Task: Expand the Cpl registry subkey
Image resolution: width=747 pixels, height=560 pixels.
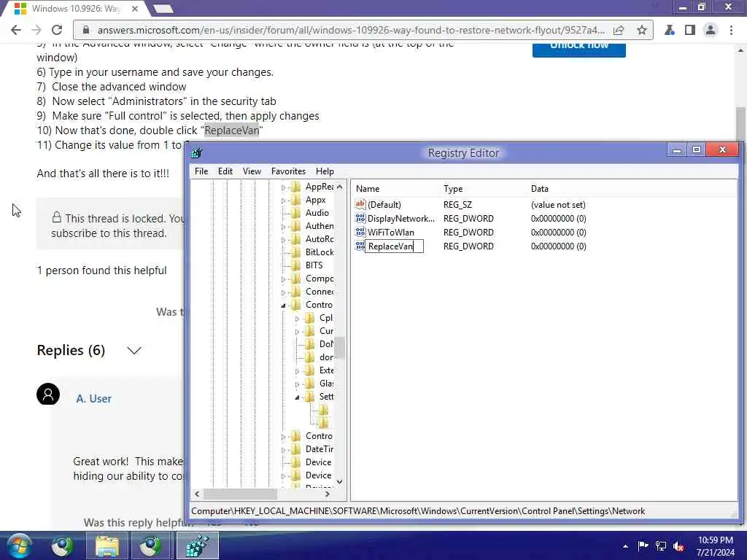Action: 297,319
